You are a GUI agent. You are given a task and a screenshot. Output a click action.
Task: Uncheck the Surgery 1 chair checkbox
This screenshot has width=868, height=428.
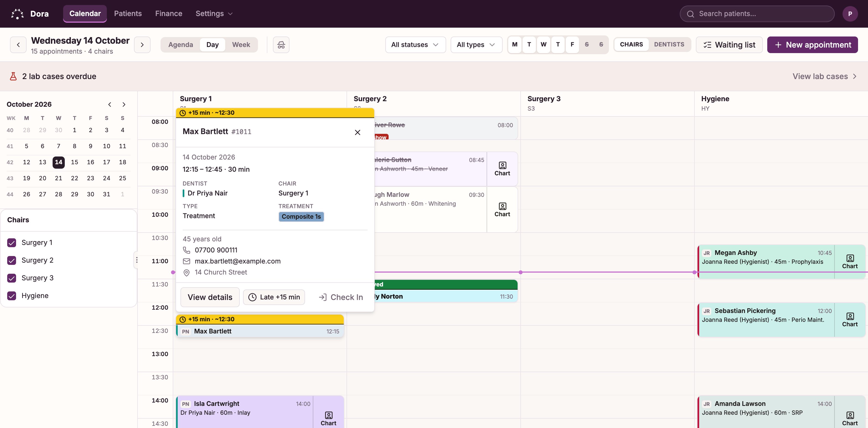[x=12, y=242]
